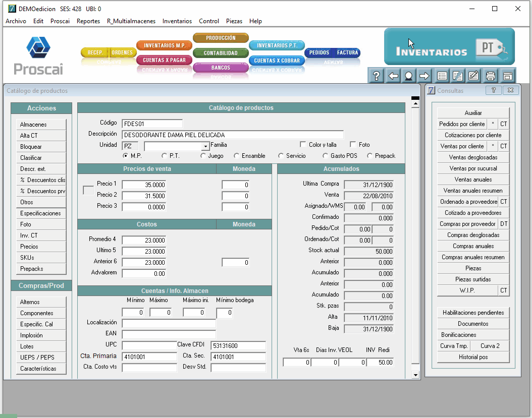Click the Especificaciones action button
This screenshot has height=418, width=532.
[x=41, y=213]
